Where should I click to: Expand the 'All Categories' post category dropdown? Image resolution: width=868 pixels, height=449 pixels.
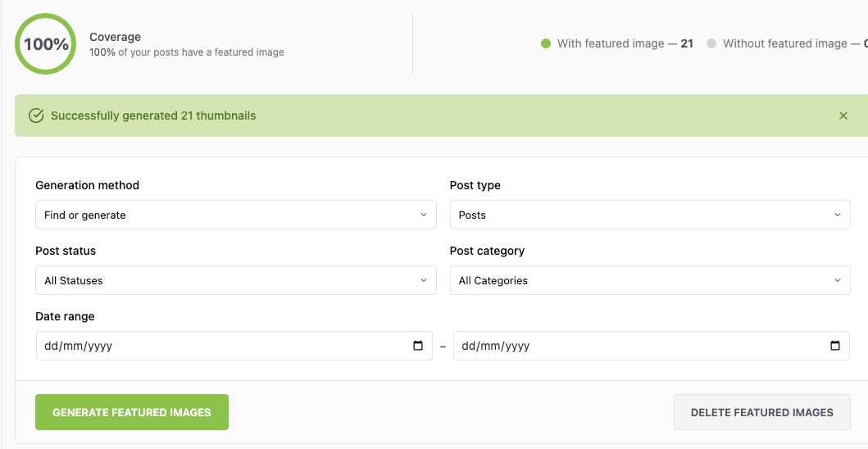[x=650, y=280]
